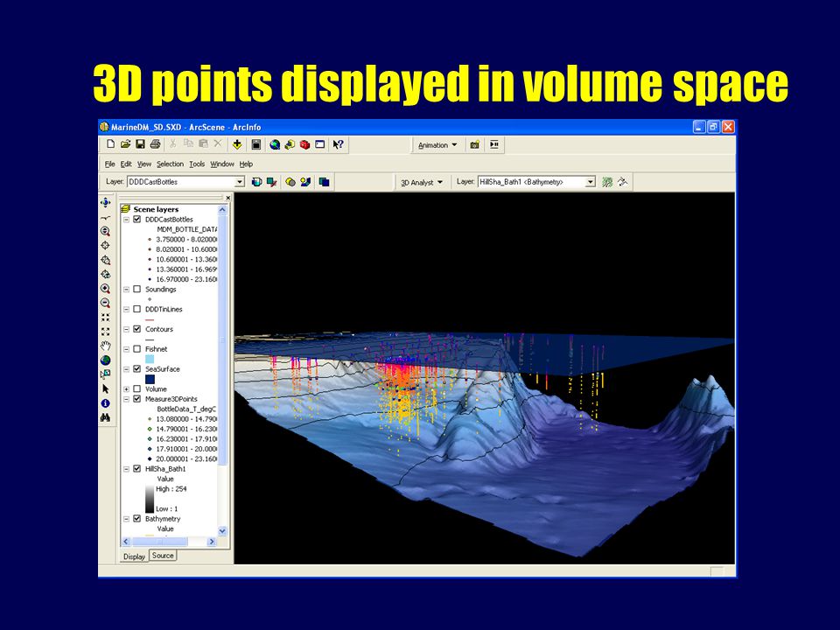
Task: Open an existing scene file
Action: [x=125, y=144]
